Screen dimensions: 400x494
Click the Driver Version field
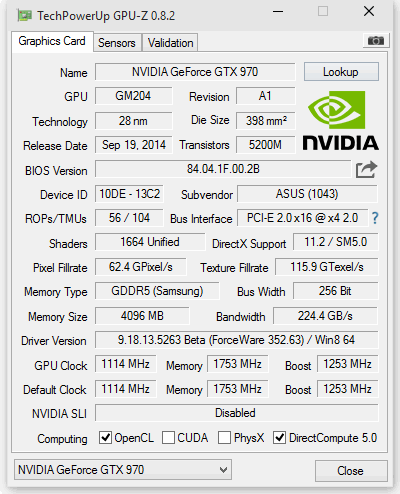[237, 340]
